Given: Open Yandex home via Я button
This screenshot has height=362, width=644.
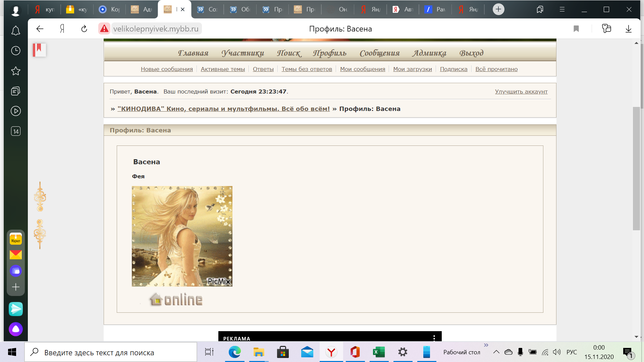Looking at the screenshot, I should pyautogui.click(x=62, y=29).
